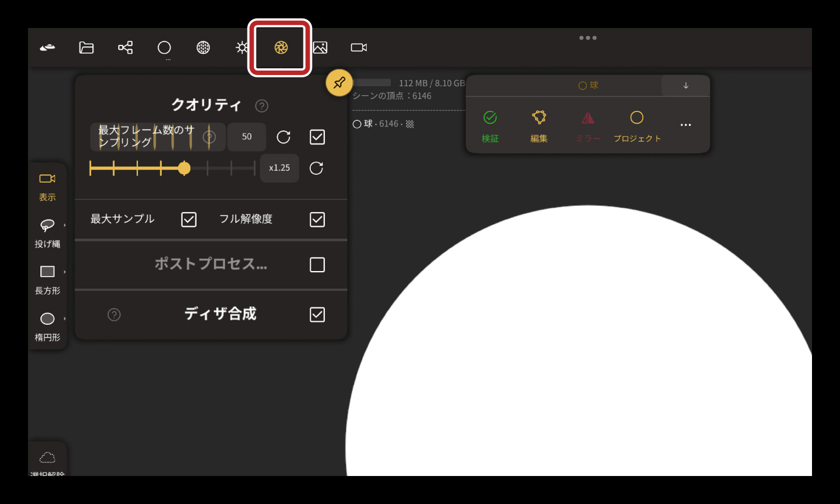Click the resolution multiplier slider handle
Viewport: 840px width, 504px height.
pos(184,168)
